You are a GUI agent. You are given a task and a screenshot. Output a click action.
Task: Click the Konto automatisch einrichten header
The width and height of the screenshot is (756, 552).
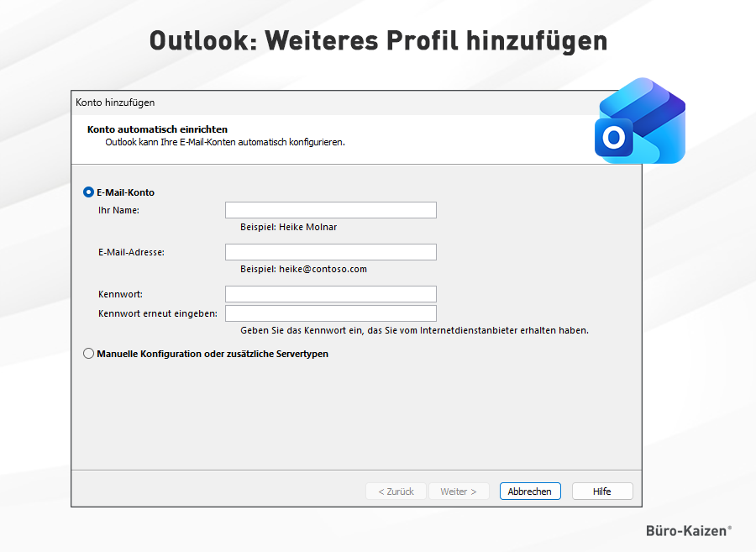157,129
